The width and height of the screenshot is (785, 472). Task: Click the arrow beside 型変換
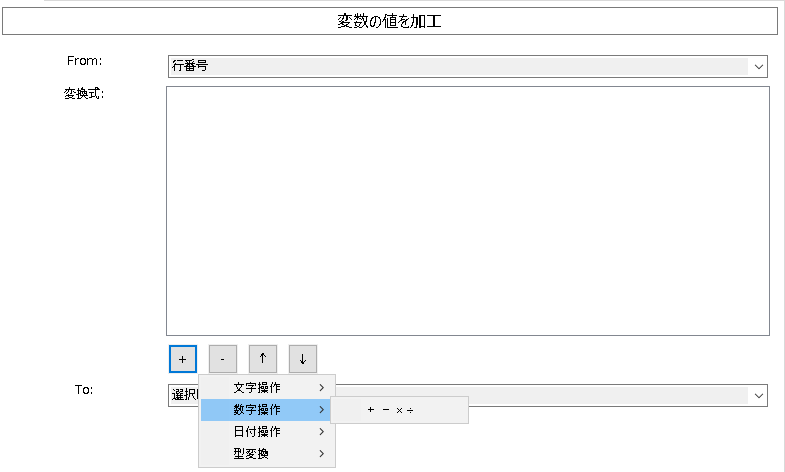(321, 454)
